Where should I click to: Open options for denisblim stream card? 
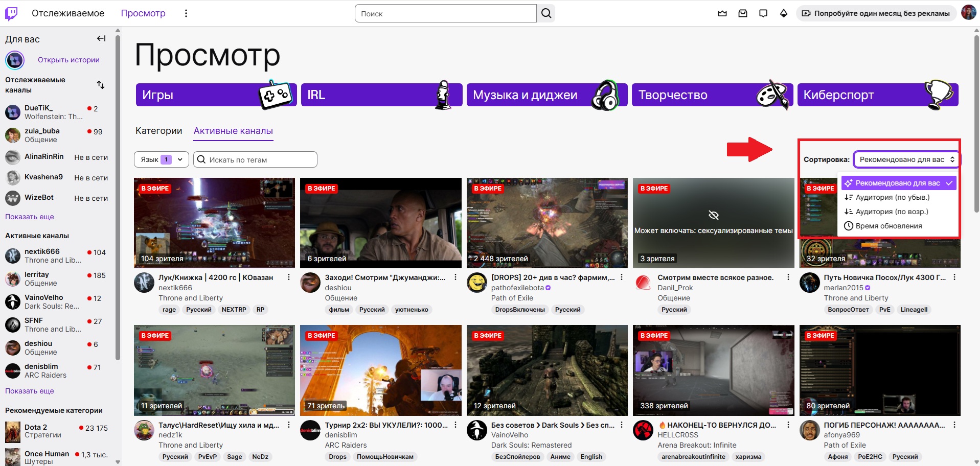coord(455,425)
